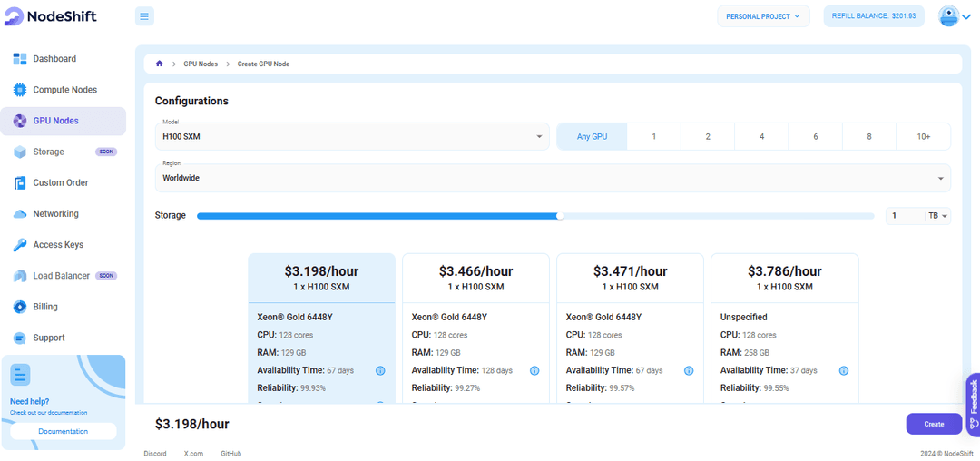Click the Create button
This screenshot has width=980, height=461.
click(934, 424)
